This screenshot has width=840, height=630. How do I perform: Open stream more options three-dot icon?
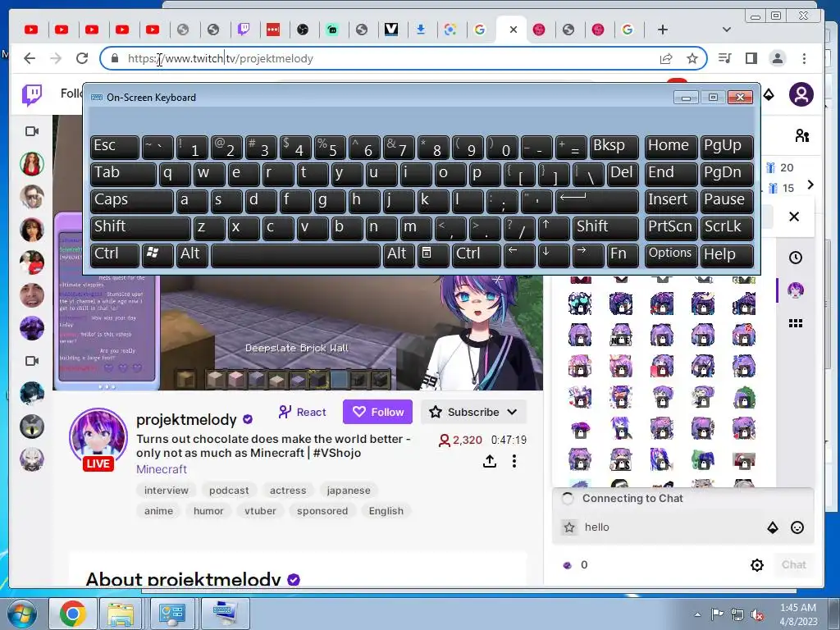(x=514, y=461)
